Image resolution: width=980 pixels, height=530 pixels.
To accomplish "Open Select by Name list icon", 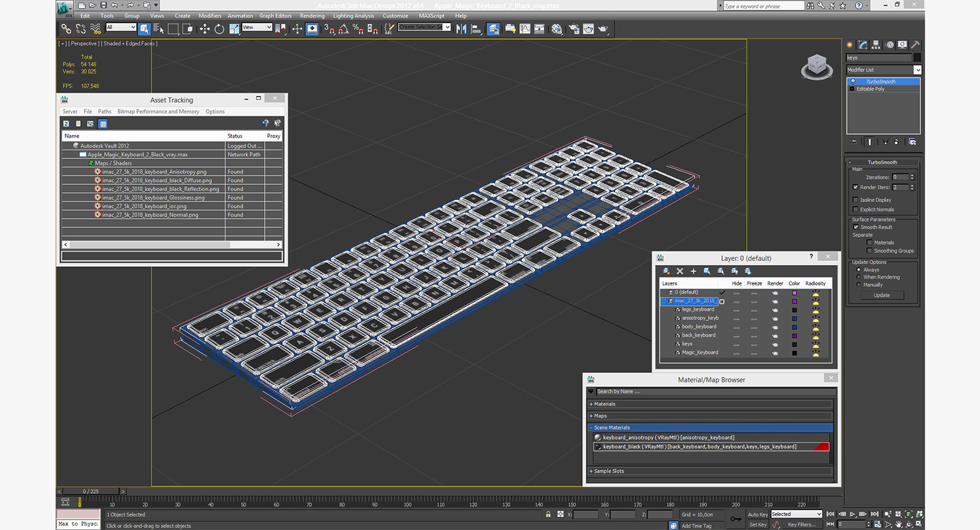I will [x=158, y=29].
